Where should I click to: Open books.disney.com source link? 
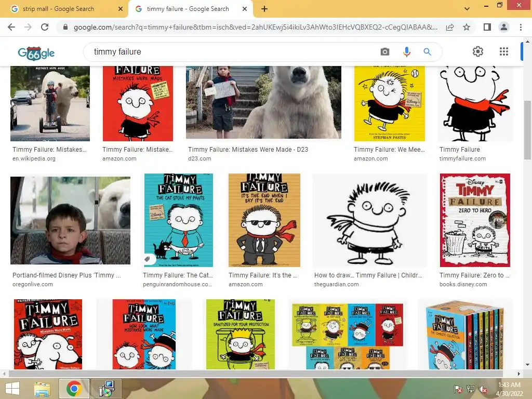[x=463, y=284]
